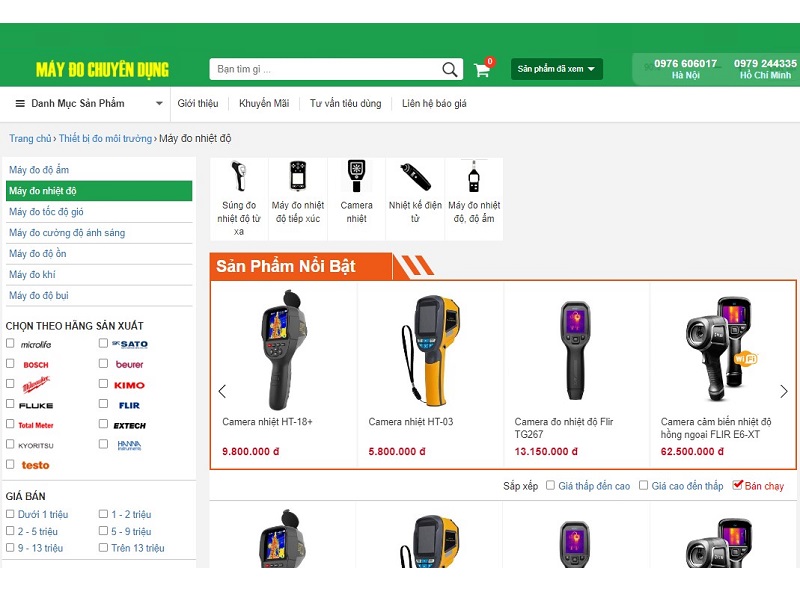Viewport: 800px width, 600px height.
Task: Open the Nhiệt kế điện tử category icon
Action: pyautogui.click(x=415, y=177)
